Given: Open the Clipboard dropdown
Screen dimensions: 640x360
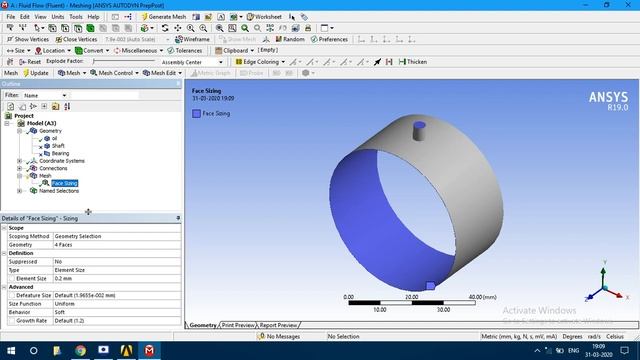Looking at the screenshot, I should coord(234,50).
